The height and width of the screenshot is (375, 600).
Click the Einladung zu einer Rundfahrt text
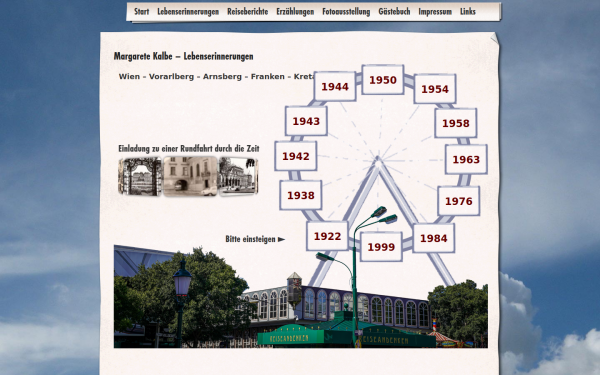point(189,148)
